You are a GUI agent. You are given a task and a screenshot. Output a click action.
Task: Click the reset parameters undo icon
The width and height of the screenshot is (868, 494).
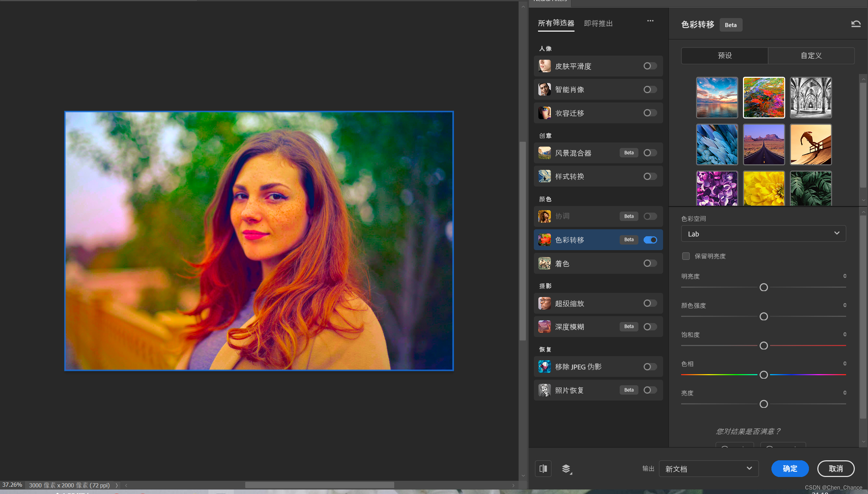coord(855,24)
